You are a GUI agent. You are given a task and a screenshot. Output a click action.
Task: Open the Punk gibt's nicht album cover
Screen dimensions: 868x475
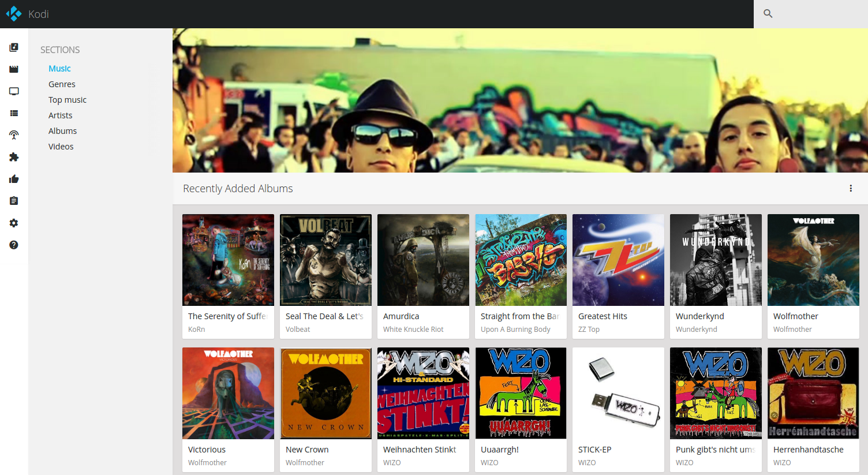tap(716, 393)
